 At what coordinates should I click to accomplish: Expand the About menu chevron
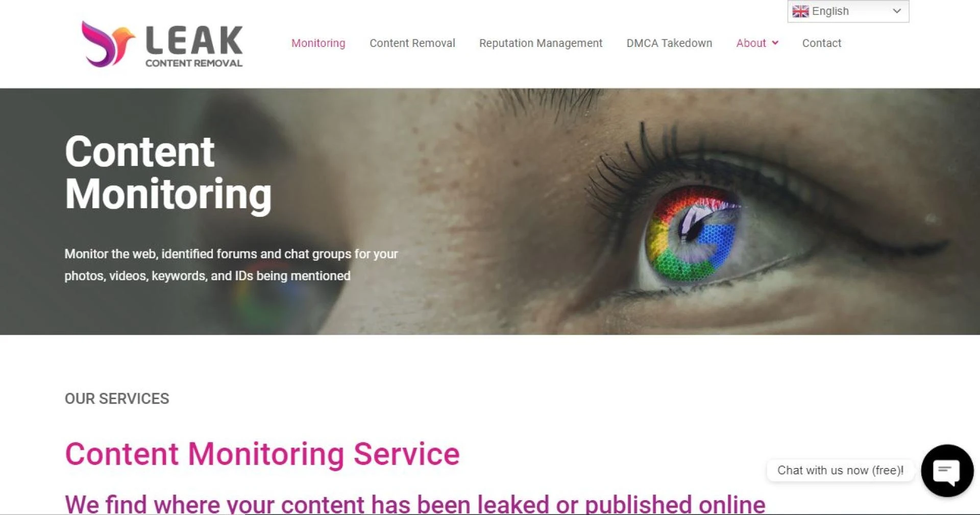coord(775,43)
